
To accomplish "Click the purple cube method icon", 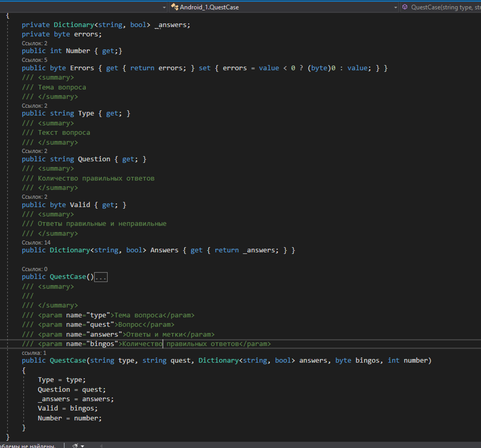I will pos(405,7).
